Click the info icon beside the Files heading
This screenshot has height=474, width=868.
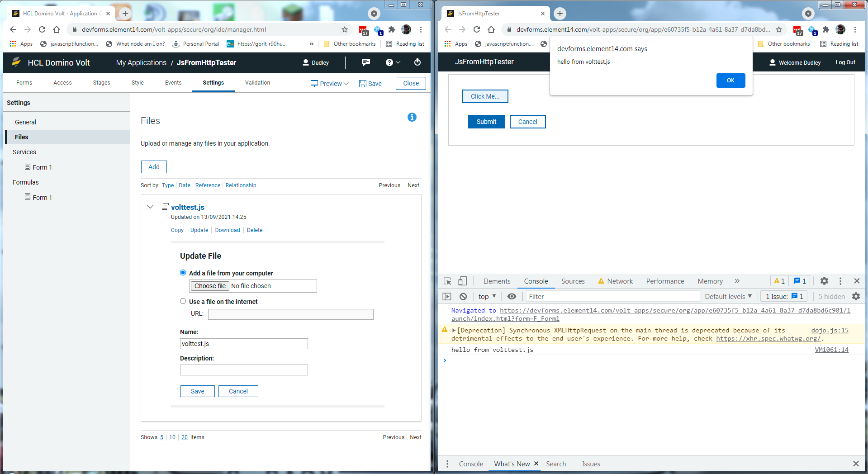point(412,117)
